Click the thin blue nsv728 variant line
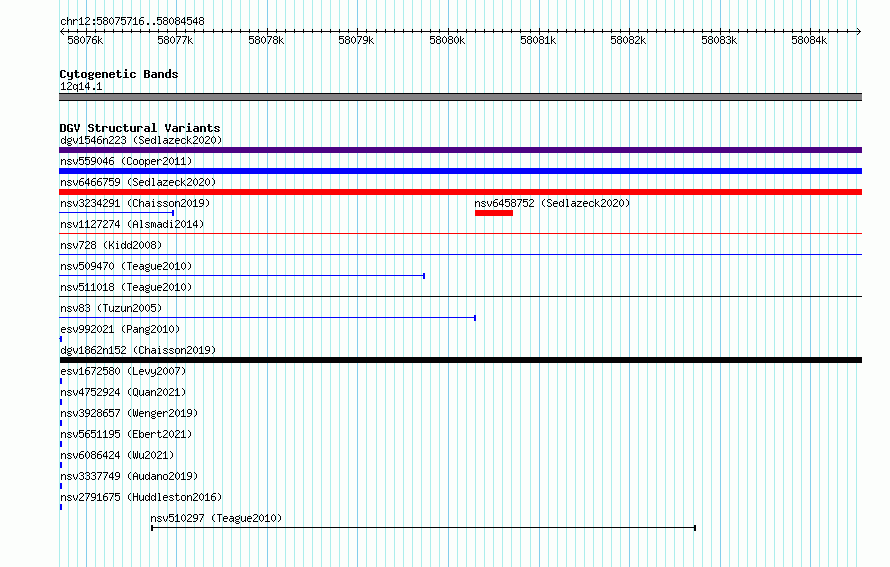Image resolution: width=890 pixels, height=567 pixels. coord(460,254)
